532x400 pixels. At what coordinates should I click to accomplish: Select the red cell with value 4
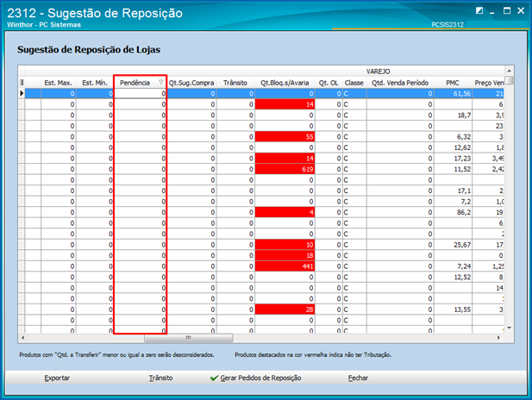(x=285, y=212)
